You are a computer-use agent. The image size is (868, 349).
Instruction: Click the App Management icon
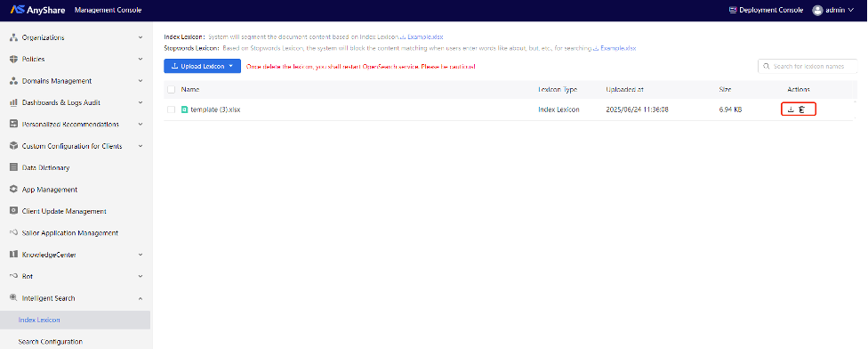coord(14,190)
